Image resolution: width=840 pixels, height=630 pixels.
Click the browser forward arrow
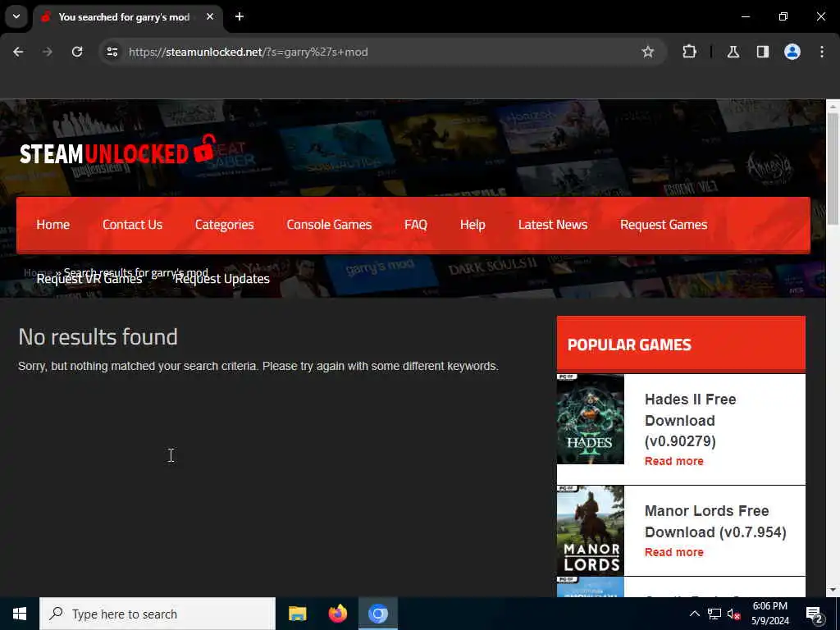[x=48, y=52]
